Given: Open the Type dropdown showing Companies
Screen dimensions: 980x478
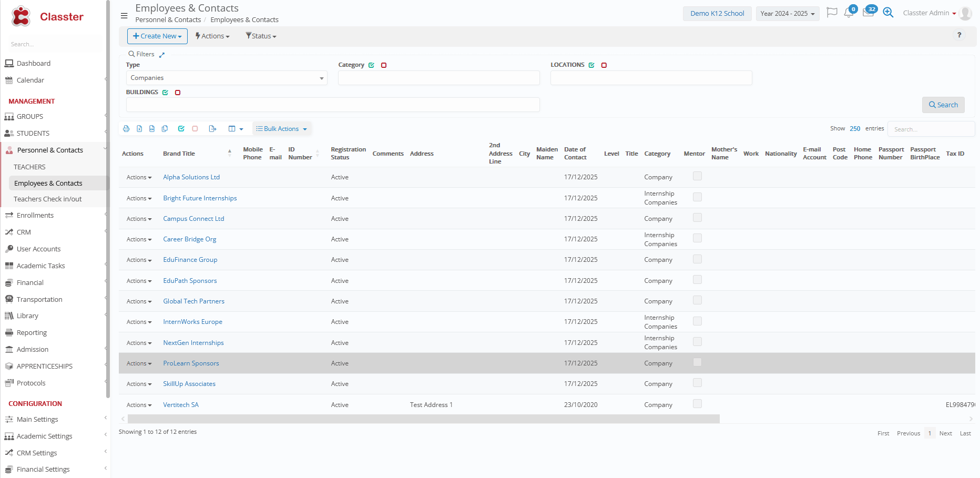Looking at the screenshot, I should click(x=227, y=78).
